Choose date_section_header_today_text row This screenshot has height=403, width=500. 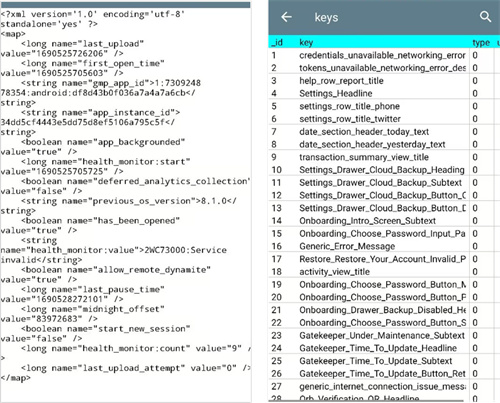coord(384,132)
